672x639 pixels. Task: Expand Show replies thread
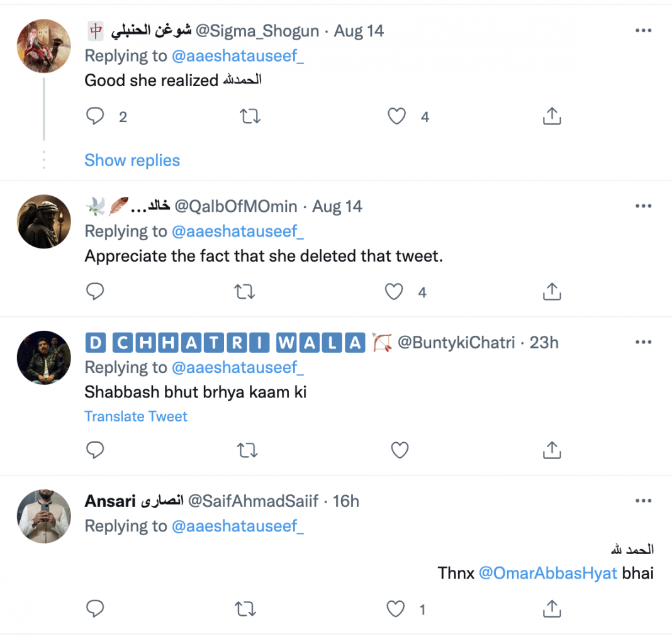(132, 160)
